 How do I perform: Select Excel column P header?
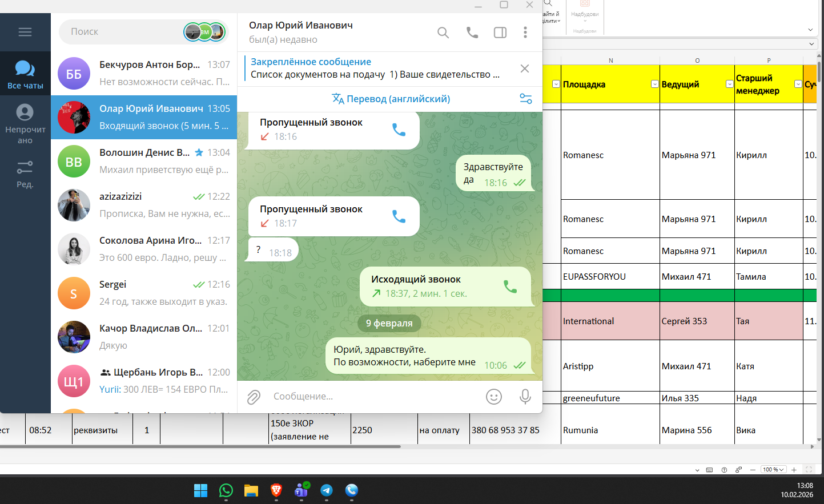click(x=769, y=61)
